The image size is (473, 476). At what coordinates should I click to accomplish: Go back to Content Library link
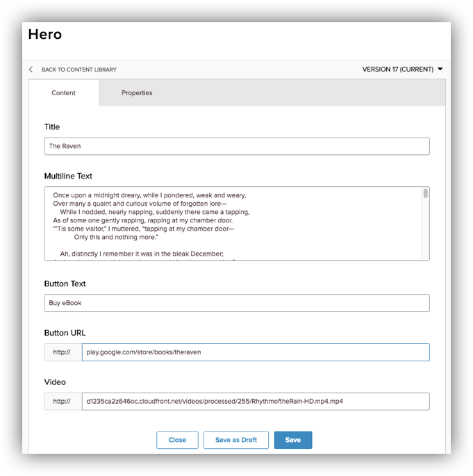point(78,69)
